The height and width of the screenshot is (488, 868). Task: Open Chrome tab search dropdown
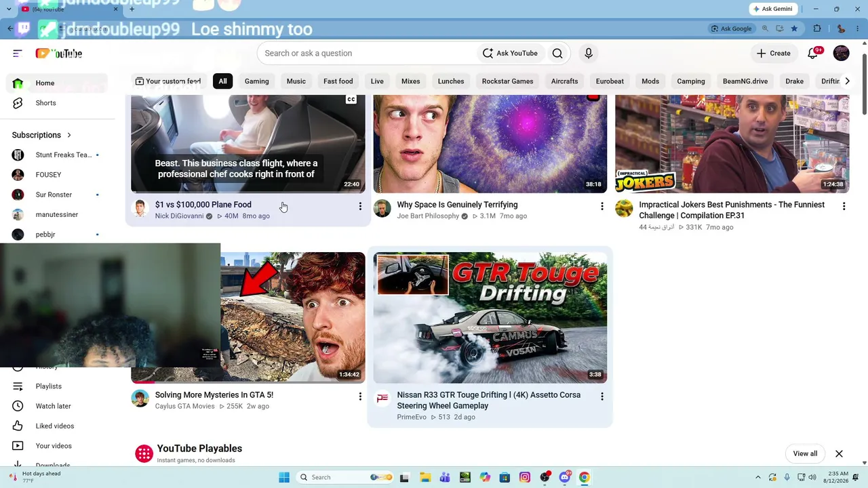click(9, 9)
